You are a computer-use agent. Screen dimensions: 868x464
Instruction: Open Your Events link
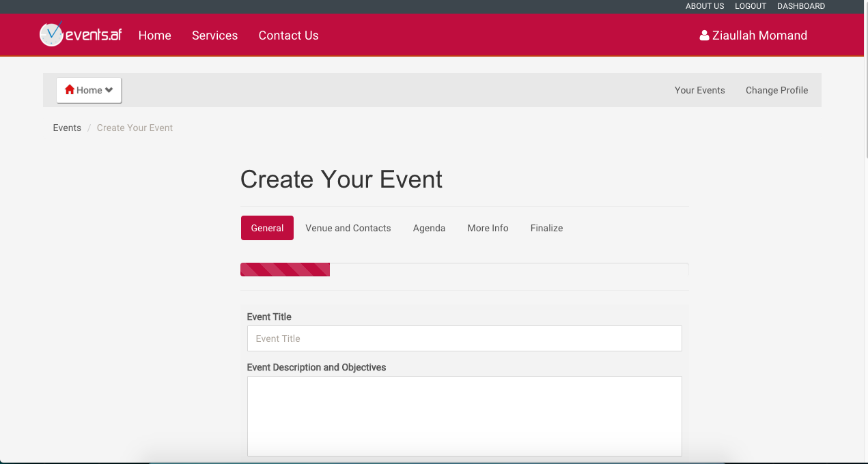coord(699,90)
